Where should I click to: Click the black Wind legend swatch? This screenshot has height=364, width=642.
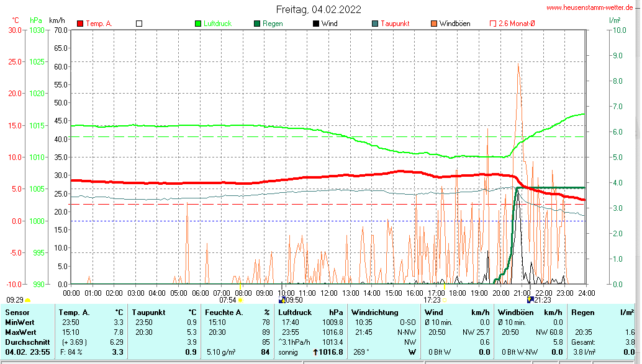pos(316,24)
